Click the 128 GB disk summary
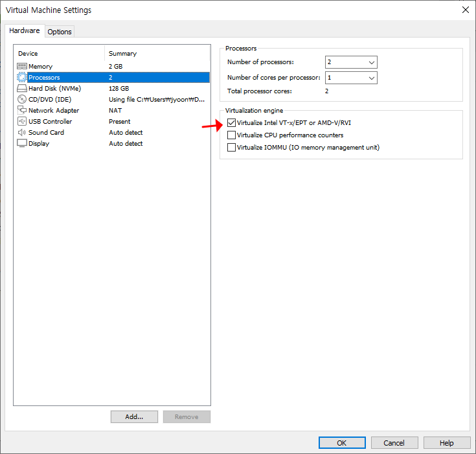The width and height of the screenshot is (476, 454). pos(119,88)
